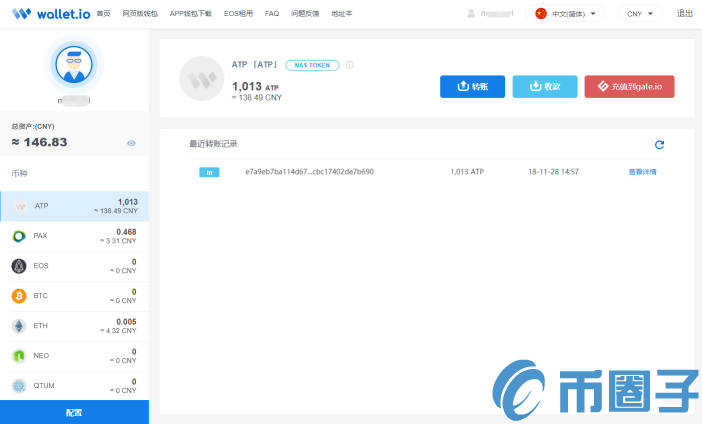Click the In tag on the transaction
Screen dimensions: 702x424
(209, 172)
